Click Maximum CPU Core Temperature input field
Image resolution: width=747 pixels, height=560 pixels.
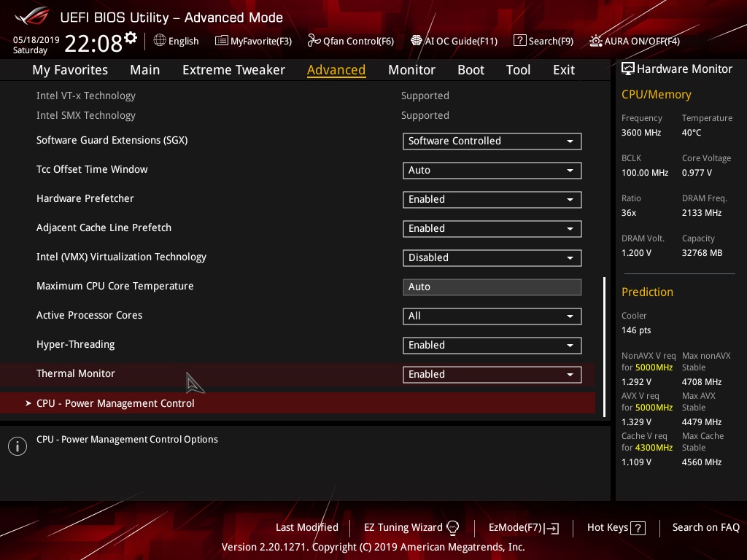coord(492,287)
